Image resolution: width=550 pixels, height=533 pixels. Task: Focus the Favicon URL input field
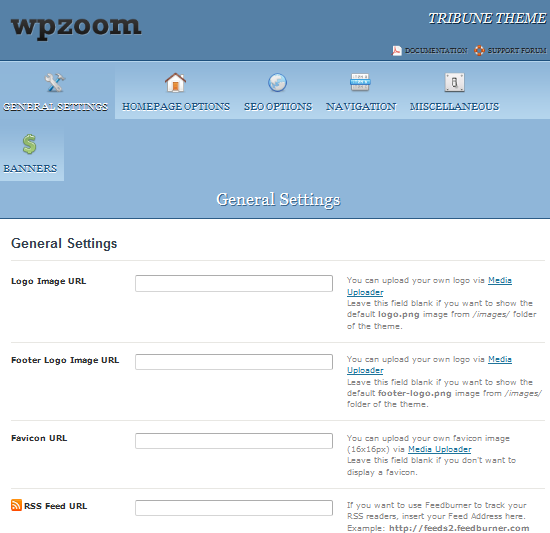click(234, 441)
